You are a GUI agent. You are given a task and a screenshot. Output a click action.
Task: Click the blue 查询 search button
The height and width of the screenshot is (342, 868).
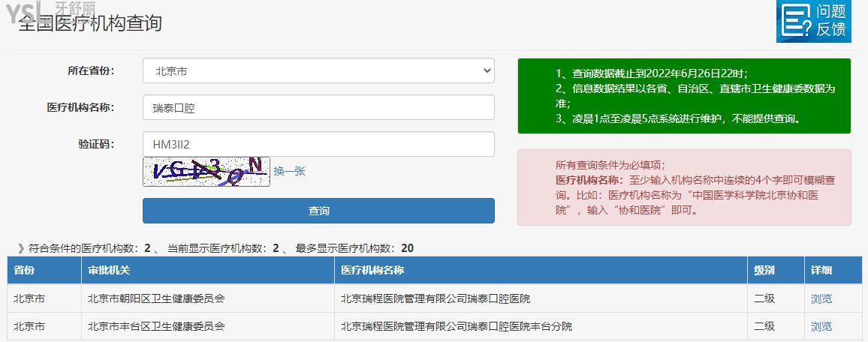click(x=318, y=211)
